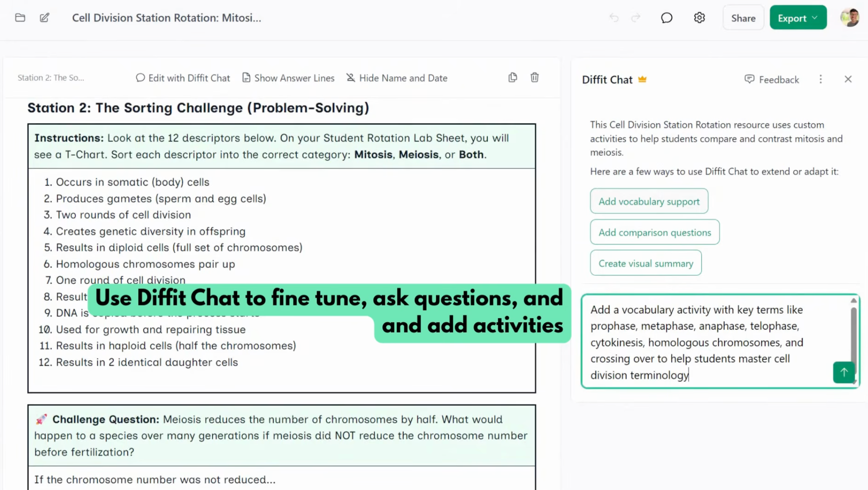Screen dimensions: 868x490
Task: Send the chat message with arrow button
Action: [x=844, y=372]
